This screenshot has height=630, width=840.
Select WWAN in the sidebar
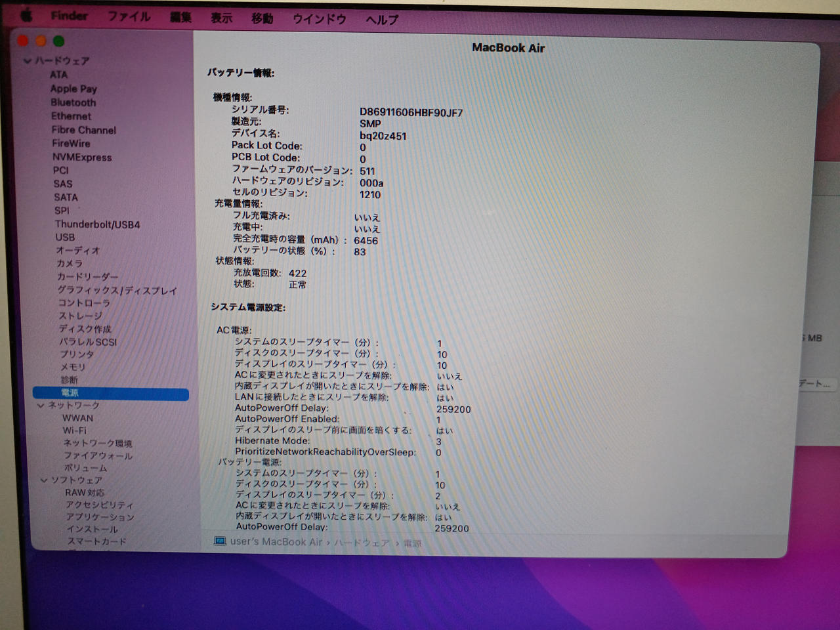click(x=77, y=418)
